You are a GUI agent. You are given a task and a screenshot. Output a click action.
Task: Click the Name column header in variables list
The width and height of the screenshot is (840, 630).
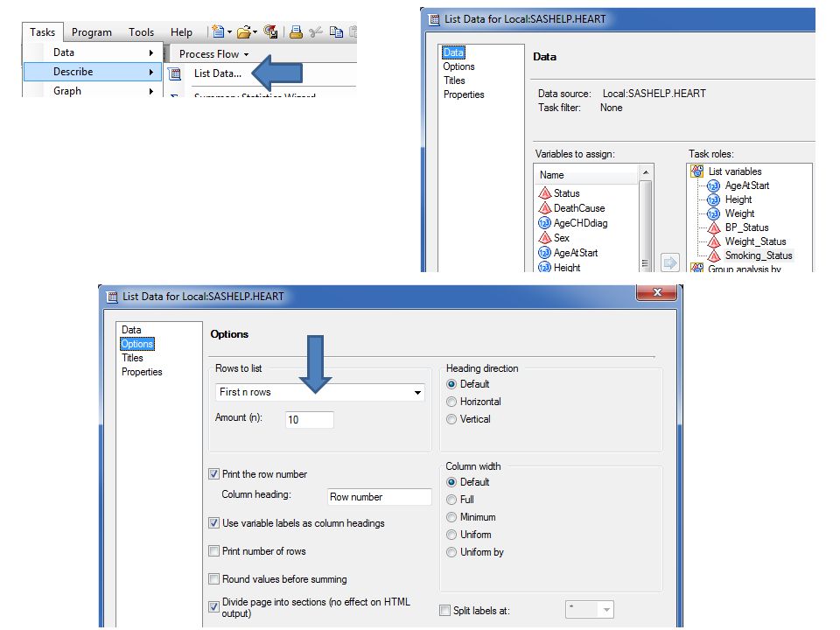[x=586, y=175]
